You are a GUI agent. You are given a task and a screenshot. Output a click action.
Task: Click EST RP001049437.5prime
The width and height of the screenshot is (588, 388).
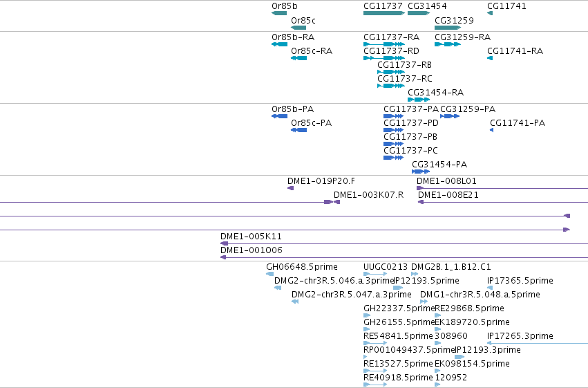coord(409,351)
